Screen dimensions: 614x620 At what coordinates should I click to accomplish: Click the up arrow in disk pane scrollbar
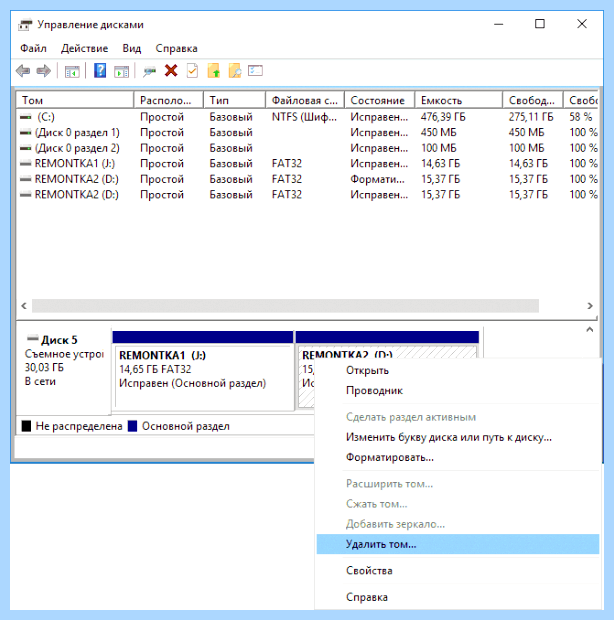(589, 329)
